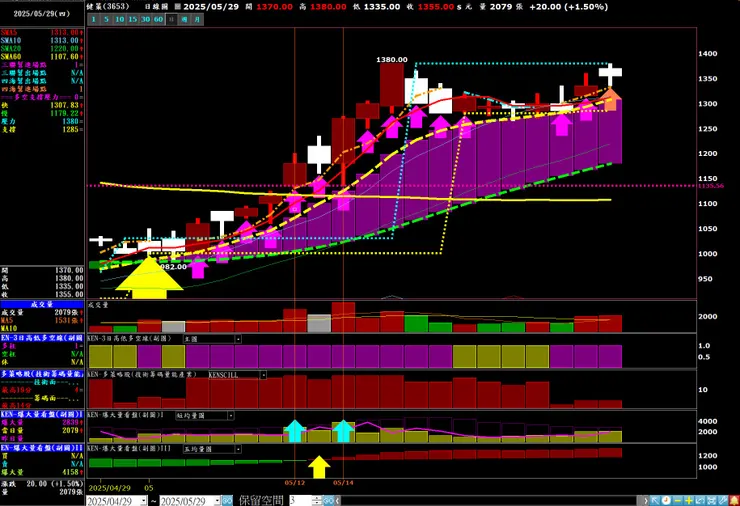Click the 成交量 panel header on left

coord(42,304)
